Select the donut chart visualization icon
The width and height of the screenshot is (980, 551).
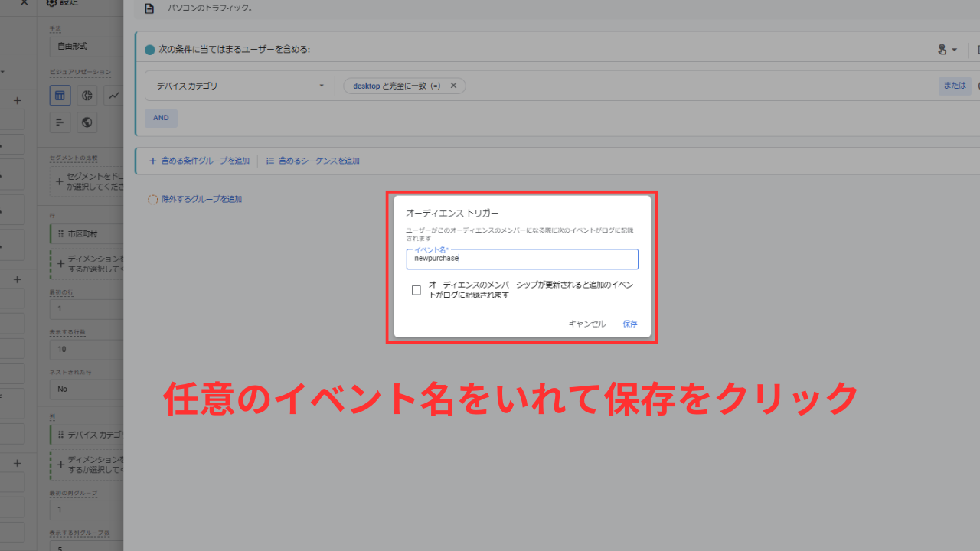87,96
